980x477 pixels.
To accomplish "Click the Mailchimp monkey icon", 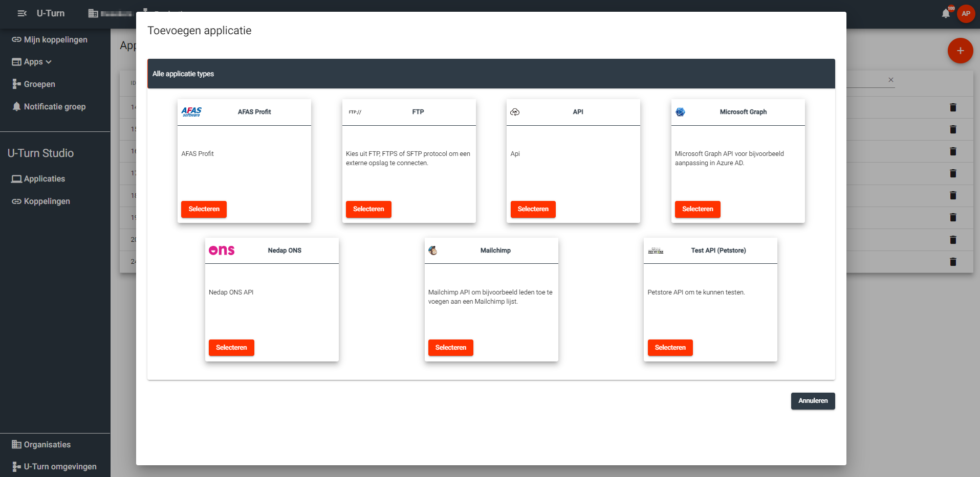I will coord(433,251).
